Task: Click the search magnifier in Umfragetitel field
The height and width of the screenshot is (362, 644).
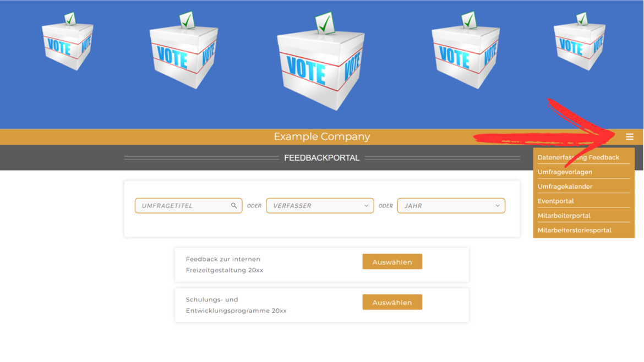Action: point(234,206)
